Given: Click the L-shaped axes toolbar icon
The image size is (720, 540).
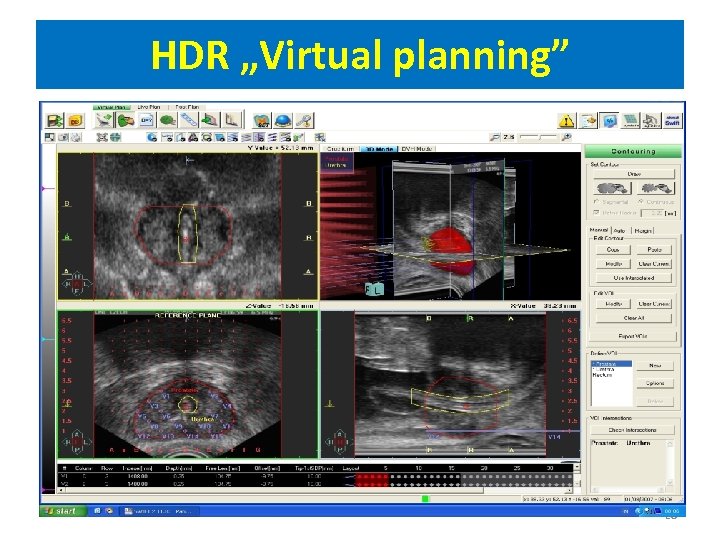Looking at the screenshot, I should coord(231,120).
